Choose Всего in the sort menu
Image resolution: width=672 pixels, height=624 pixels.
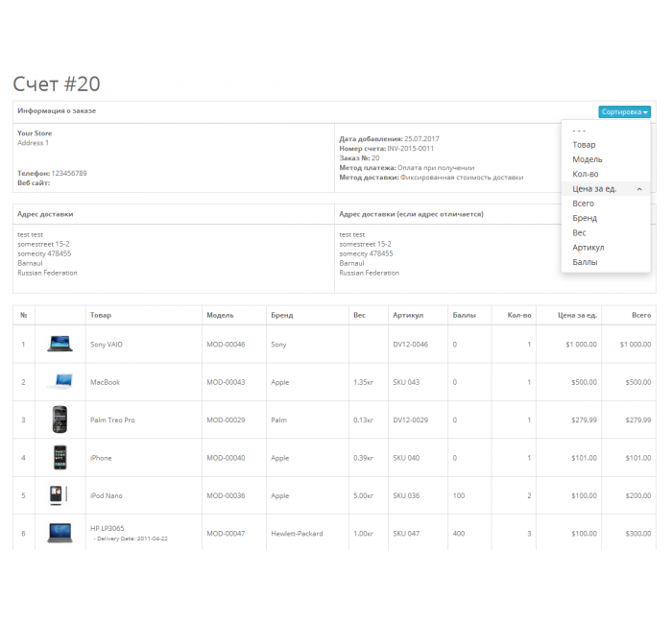(606, 204)
